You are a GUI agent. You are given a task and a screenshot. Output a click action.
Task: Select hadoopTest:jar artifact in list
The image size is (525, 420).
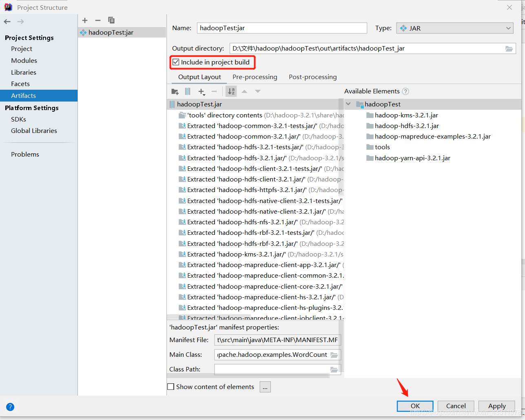coord(122,33)
